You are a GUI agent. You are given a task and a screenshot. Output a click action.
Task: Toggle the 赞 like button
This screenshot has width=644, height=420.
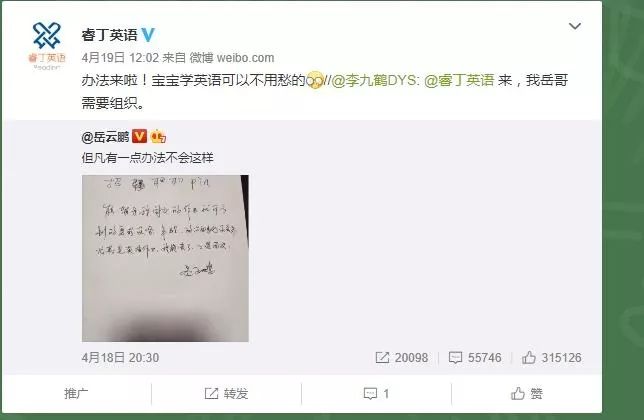527,394
